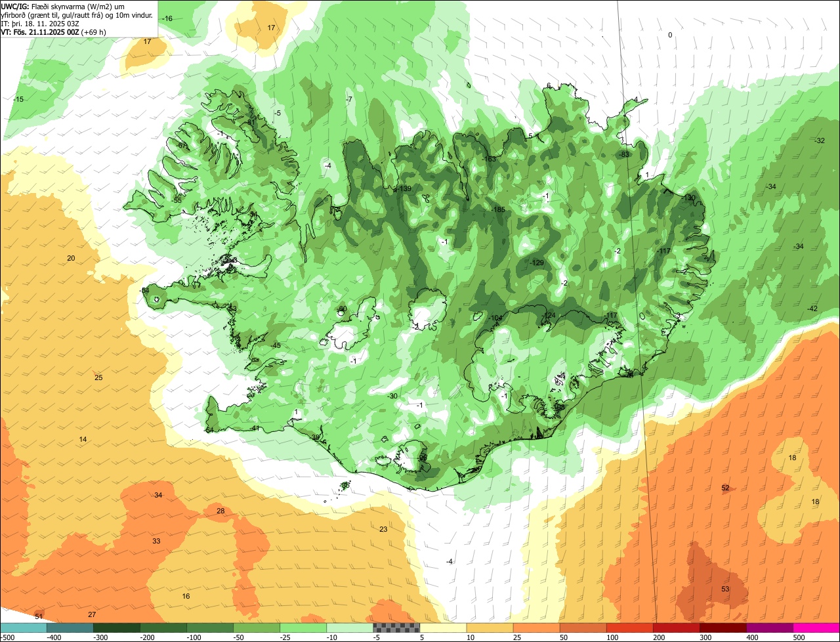Click the light orange 25 to 50 legend swatch

click(x=536, y=628)
